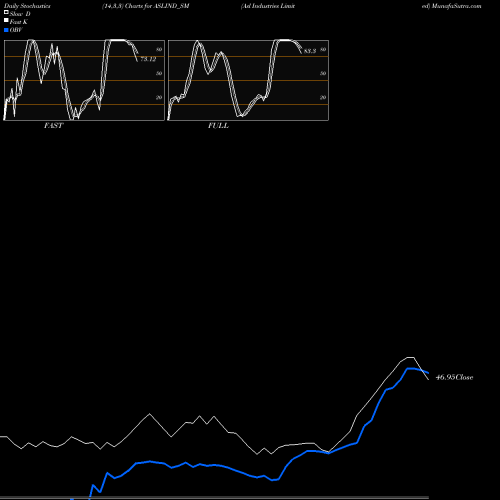Click the 83.3 value in FULL chart

pos(310,51)
